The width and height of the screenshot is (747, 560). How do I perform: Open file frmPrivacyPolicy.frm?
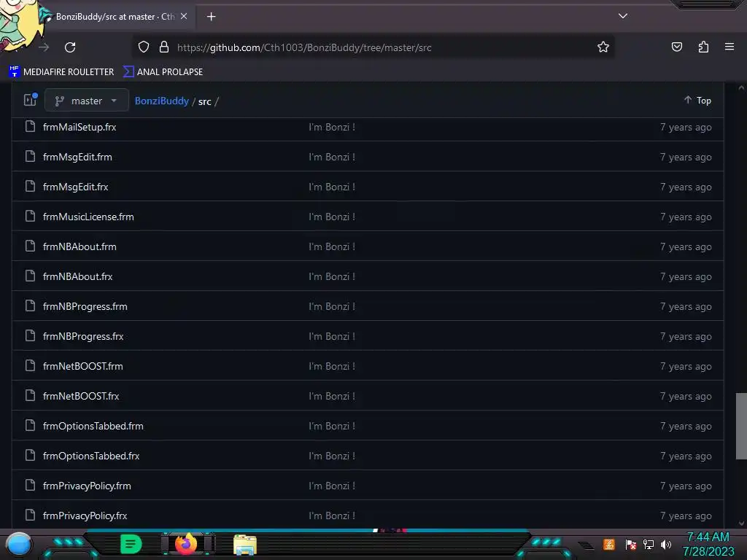pyautogui.click(x=88, y=486)
